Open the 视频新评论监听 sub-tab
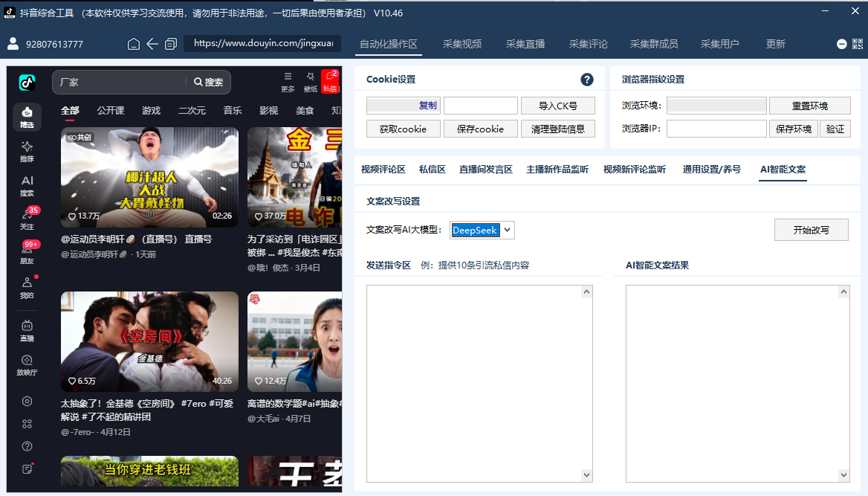The image size is (868, 496). pos(635,170)
